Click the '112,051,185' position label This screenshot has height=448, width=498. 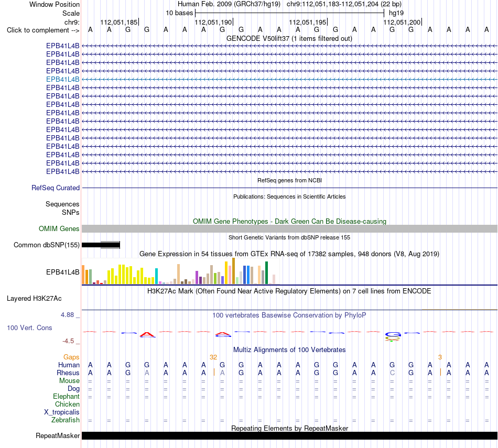coord(119,22)
